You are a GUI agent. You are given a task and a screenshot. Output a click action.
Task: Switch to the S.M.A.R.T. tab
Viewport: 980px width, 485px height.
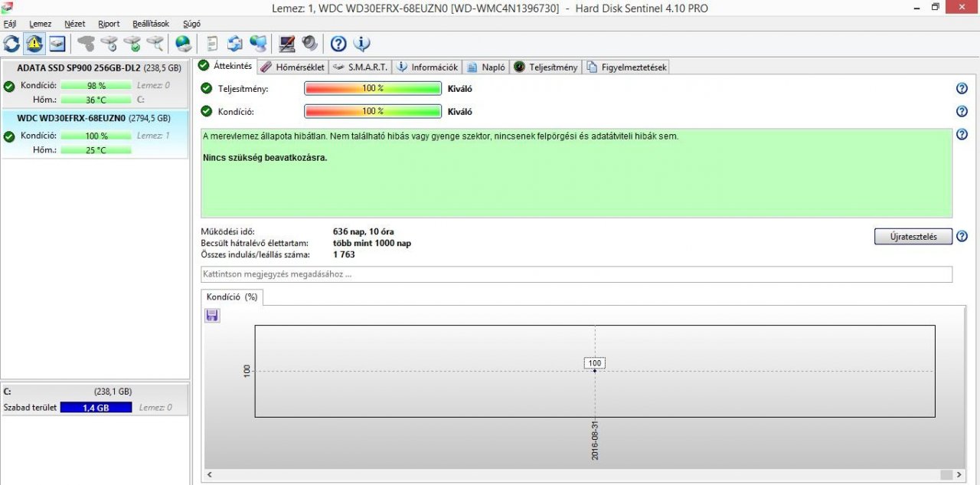(x=361, y=67)
